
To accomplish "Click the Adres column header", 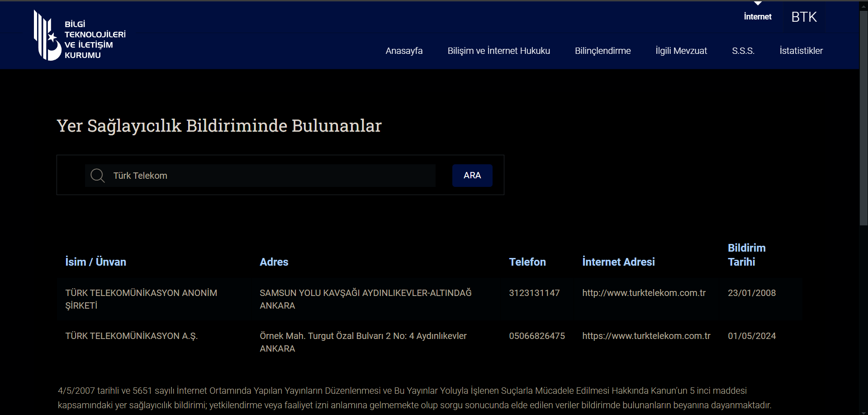I will pos(274,262).
